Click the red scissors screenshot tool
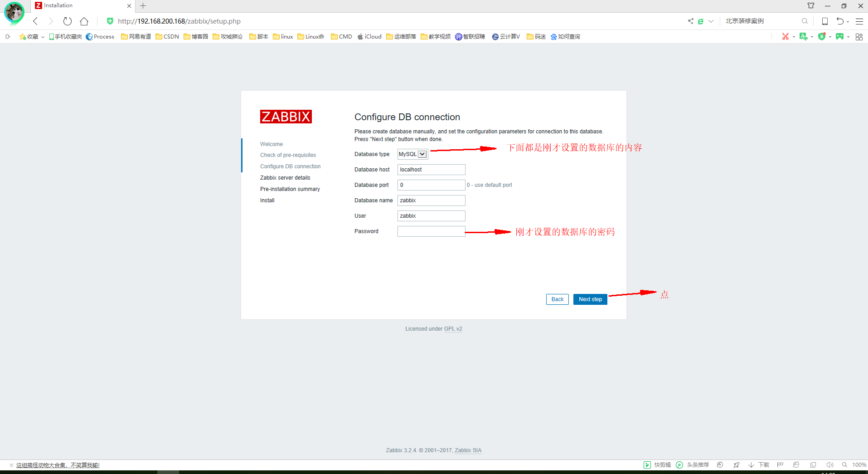 coord(786,37)
